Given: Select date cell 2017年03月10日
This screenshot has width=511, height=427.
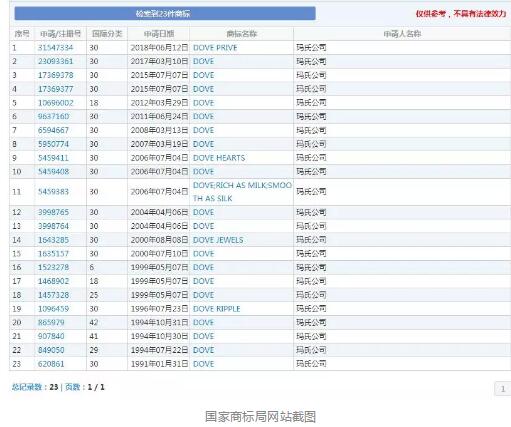Looking at the screenshot, I should pyautogui.click(x=159, y=61).
